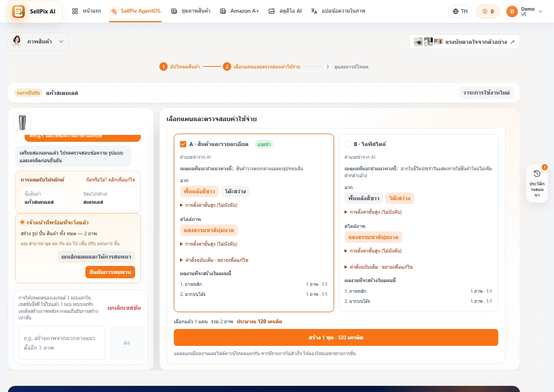The height and width of the screenshot is (392, 554).
Task: Click the globe TH language icon
Action: tap(456, 11)
